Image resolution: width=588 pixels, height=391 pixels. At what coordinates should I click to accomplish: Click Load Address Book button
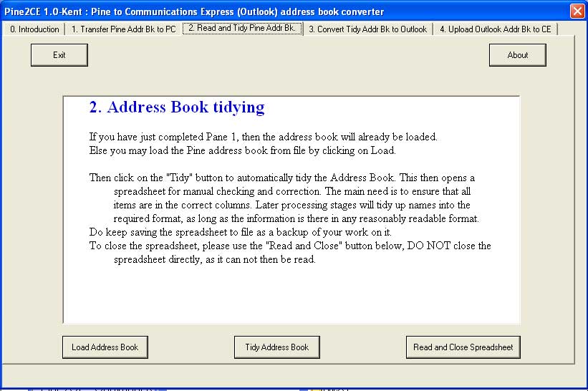click(x=105, y=347)
